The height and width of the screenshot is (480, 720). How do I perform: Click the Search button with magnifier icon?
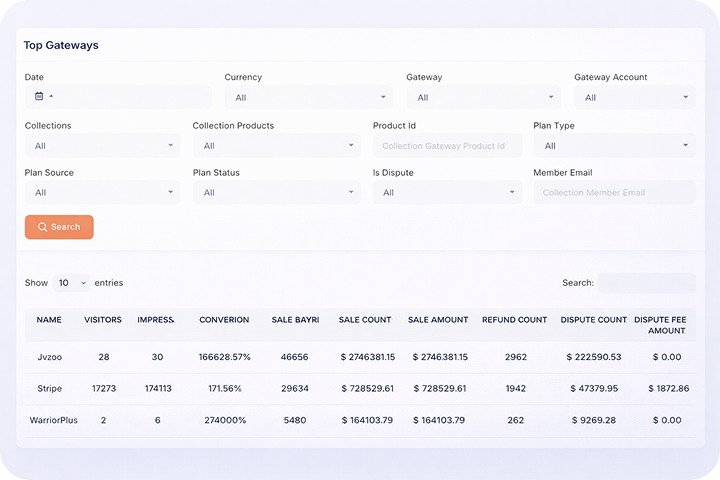59,227
